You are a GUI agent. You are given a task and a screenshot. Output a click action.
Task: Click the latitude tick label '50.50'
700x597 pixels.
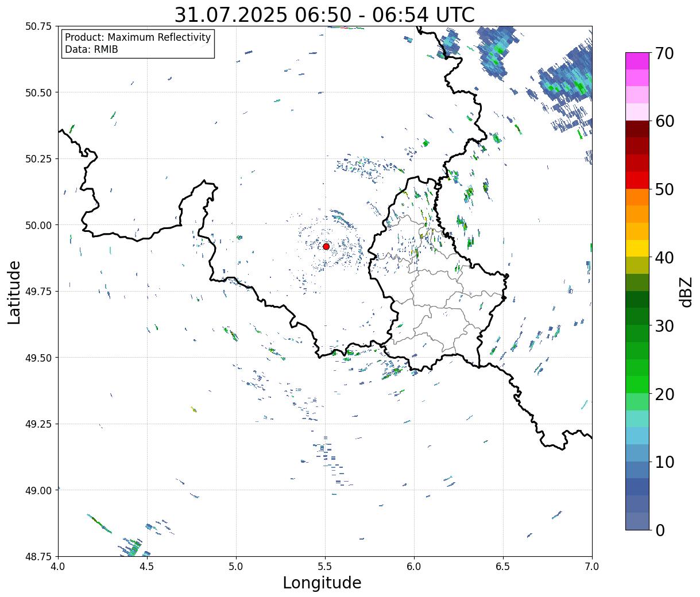pos(38,92)
